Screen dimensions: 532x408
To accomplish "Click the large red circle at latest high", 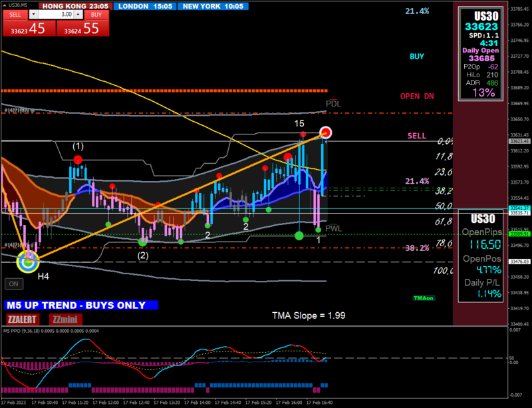I will pyautogui.click(x=326, y=132).
